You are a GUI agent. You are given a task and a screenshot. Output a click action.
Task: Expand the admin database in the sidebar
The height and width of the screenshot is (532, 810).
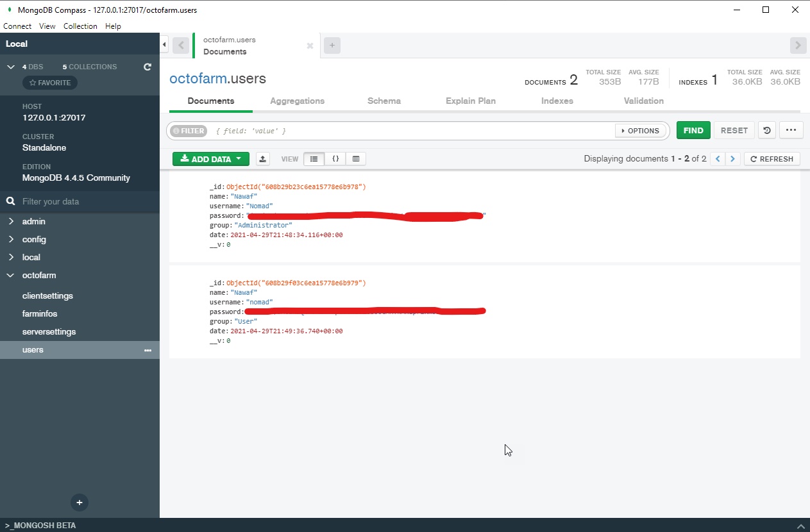click(12, 221)
